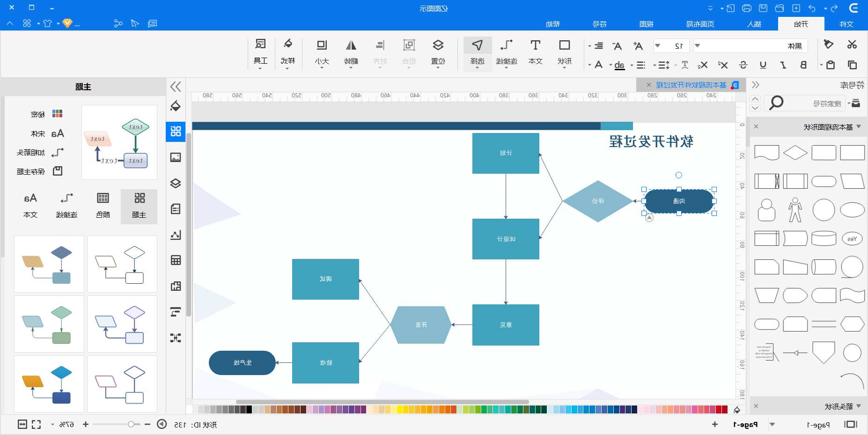Switch to the 插入 Insert tab
This screenshot has width=868, height=435.
tap(754, 24)
